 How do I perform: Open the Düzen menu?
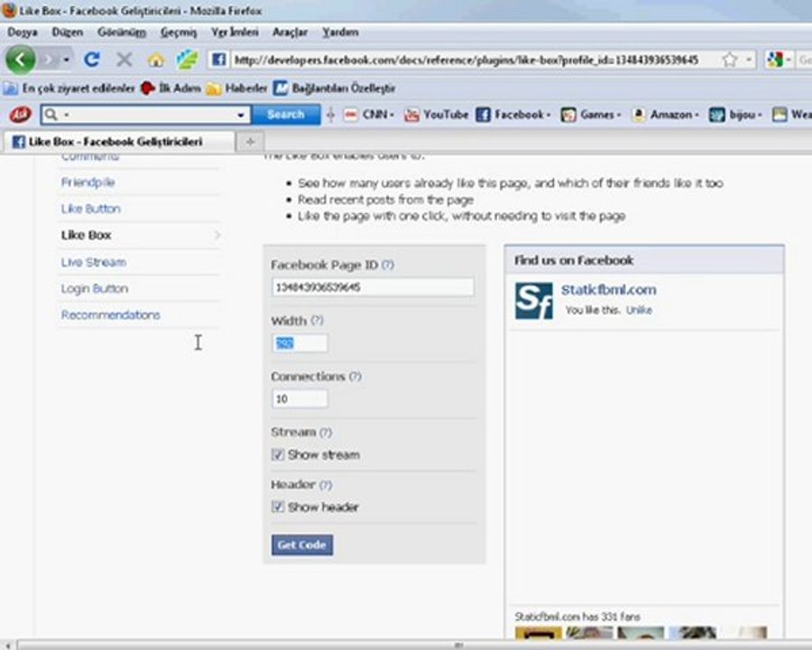click(x=68, y=32)
